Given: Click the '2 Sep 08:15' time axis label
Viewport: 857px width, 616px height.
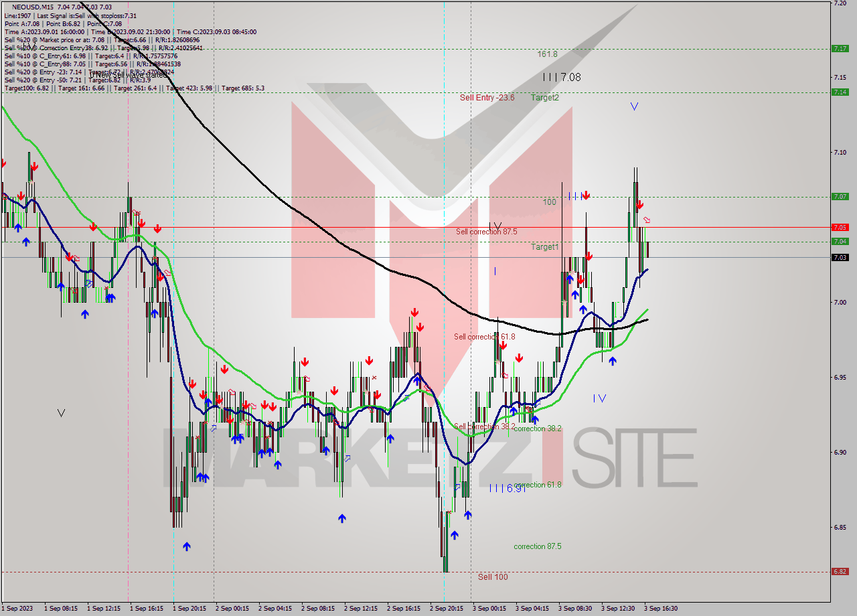Looking at the screenshot, I should 317,609.
